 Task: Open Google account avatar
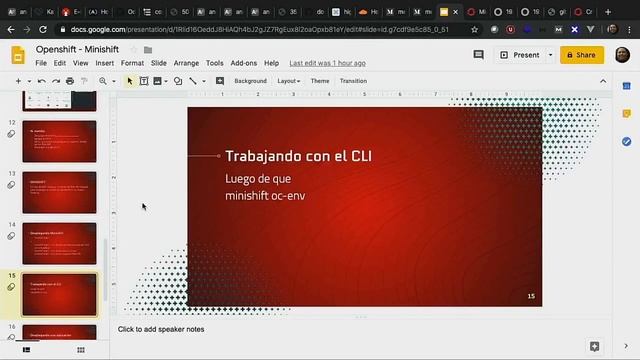[x=622, y=55]
